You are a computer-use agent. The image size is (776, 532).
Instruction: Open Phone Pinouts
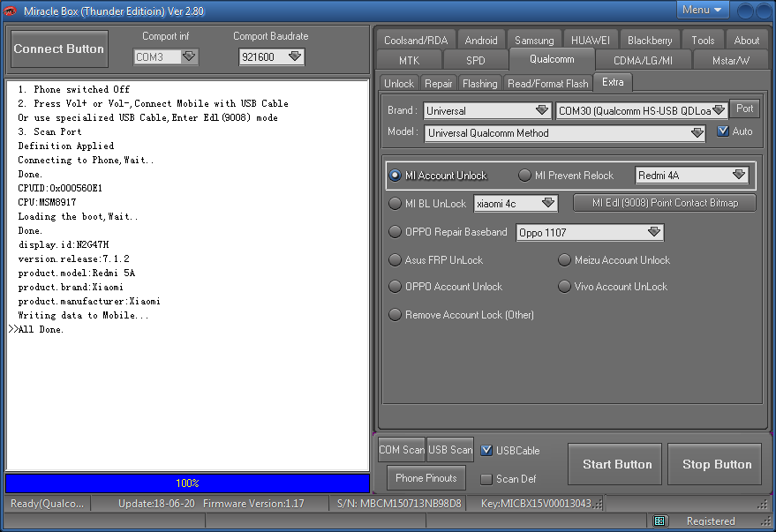click(x=426, y=478)
